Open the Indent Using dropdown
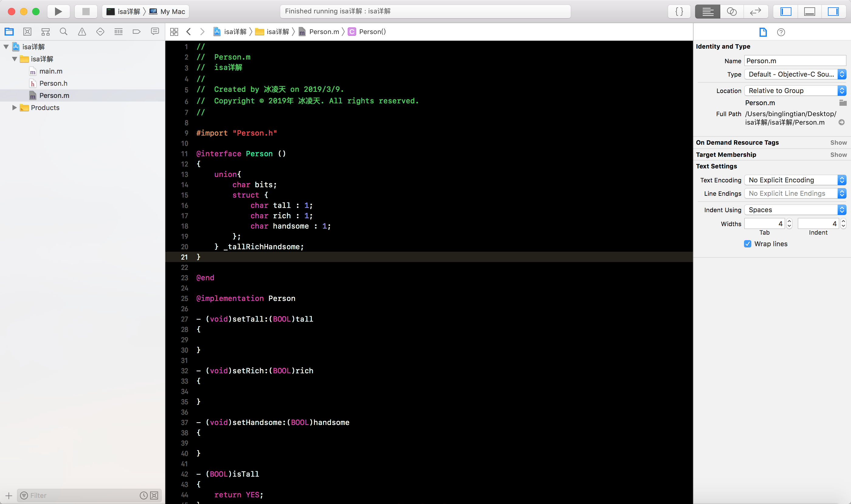The height and width of the screenshot is (504, 851). 795,210
